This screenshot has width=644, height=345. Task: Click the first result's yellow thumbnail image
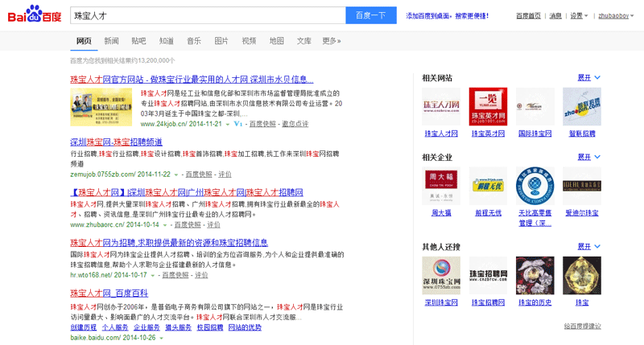pos(101,107)
